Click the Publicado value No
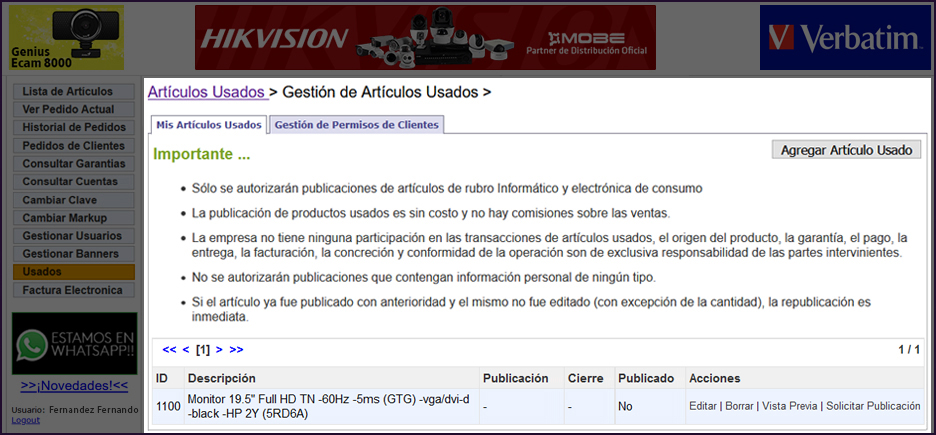936x435 pixels. [625, 407]
